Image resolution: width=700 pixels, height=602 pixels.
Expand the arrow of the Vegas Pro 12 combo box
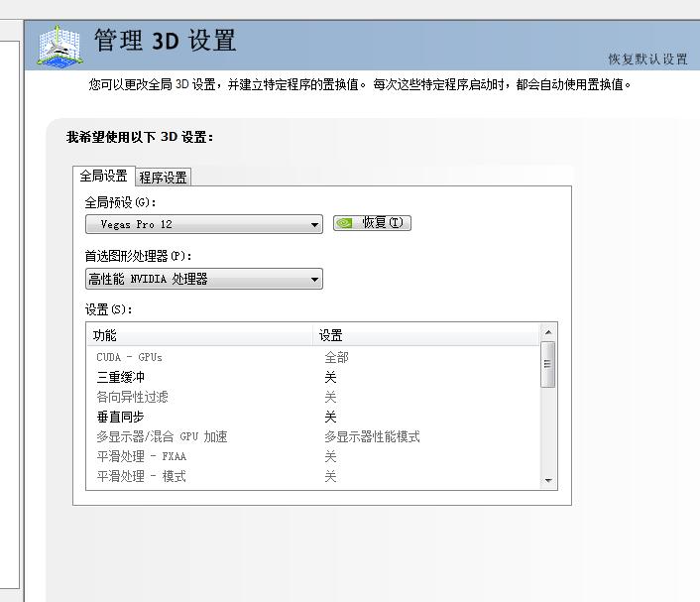click(x=314, y=224)
